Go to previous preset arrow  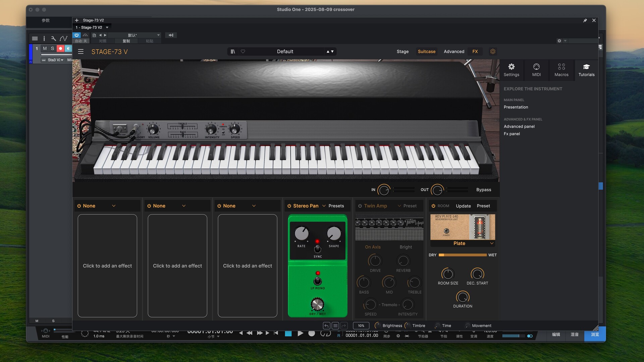100,35
